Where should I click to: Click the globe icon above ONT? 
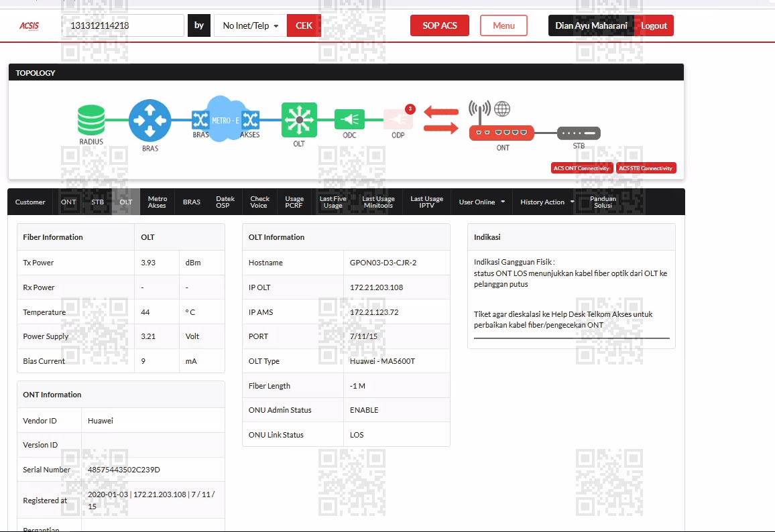tap(502, 109)
